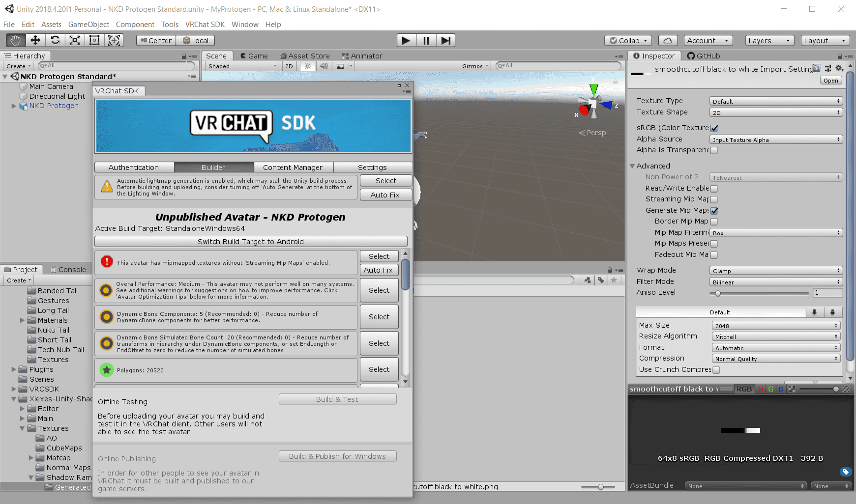Select the Hand tool in toolbar
This screenshot has width=856, height=504.
tap(16, 40)
